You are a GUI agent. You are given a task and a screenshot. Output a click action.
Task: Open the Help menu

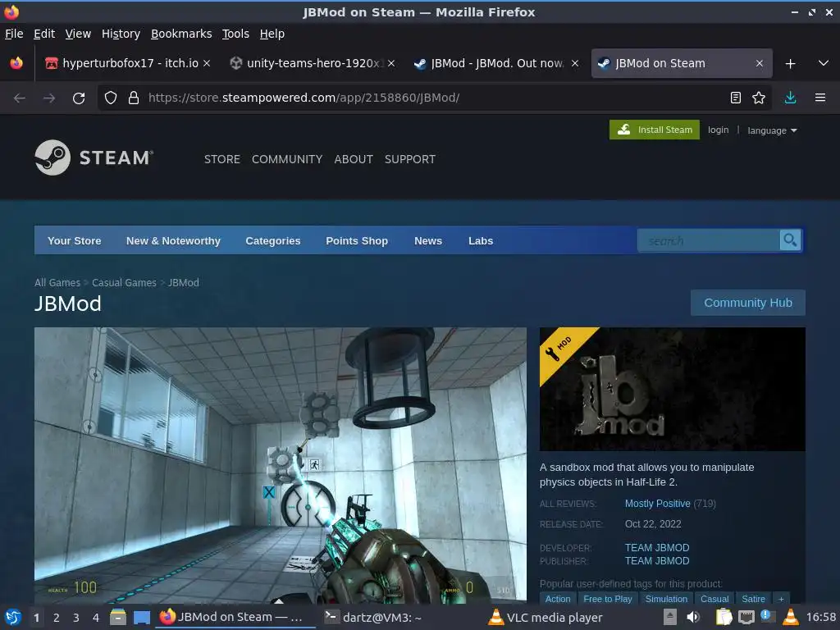click(272, 34)
